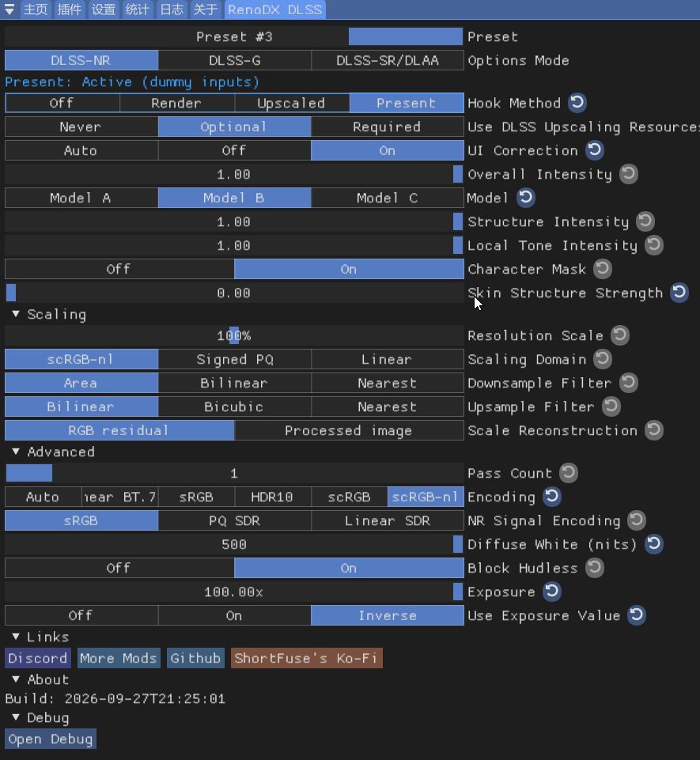The image size is (700, 760).
Task: Select the DLSS-G options mode
Action: pyautogui.click(x=235, y=61)
